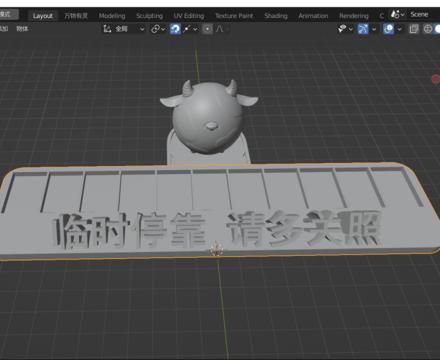Click the object visibility eye-cursor icon
The image size is (440, 360).
point(342,29)
